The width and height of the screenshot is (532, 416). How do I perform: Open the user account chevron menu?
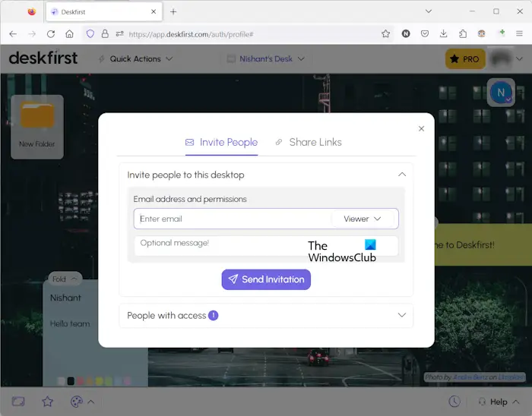519,59
